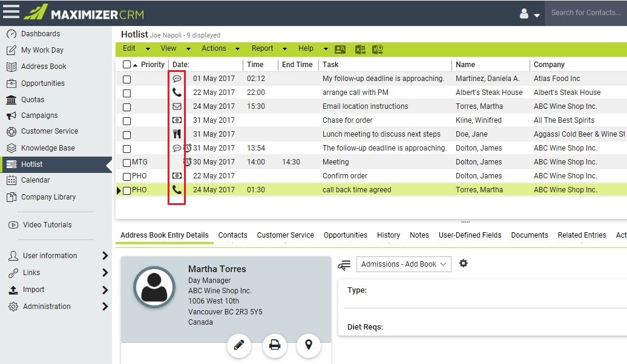Screen dimensions: 627x364
Task: Check the box for 'Confirm order' row
Action: click(x=126, y=177)
